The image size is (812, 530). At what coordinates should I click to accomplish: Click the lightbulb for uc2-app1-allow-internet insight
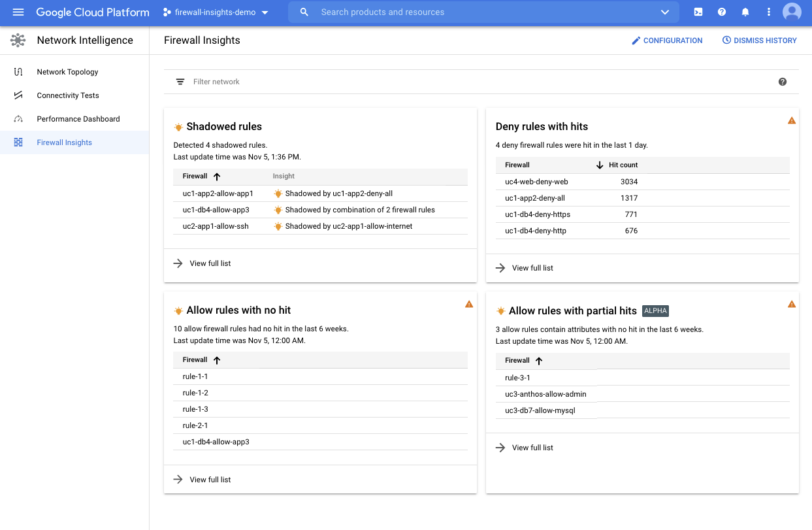click(x=278, y=226)
